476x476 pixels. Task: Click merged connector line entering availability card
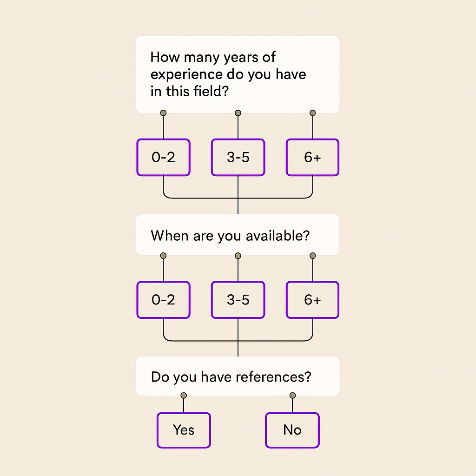pos(238,206)
